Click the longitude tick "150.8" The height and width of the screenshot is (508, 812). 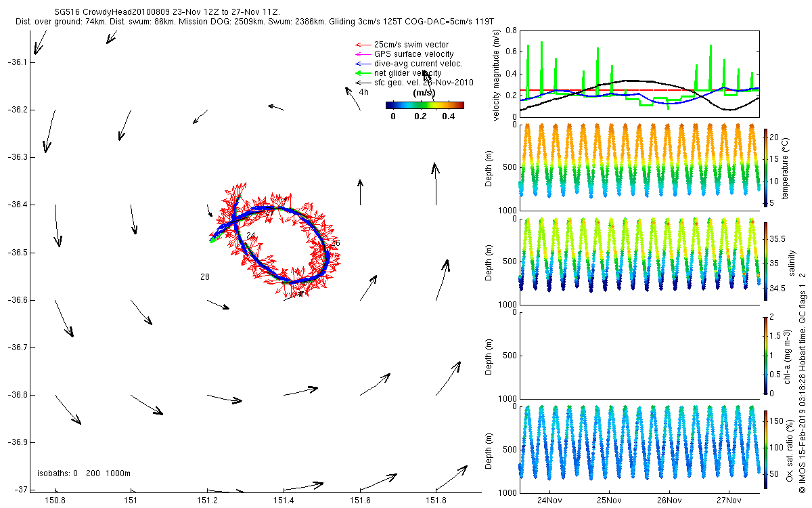[x=55, y=501]
